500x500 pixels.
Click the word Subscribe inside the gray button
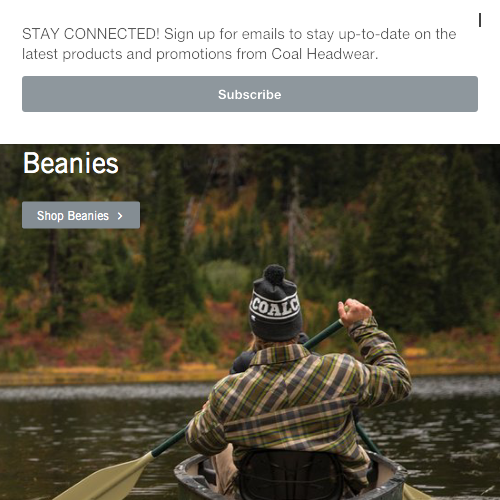(x=250, y=94)
